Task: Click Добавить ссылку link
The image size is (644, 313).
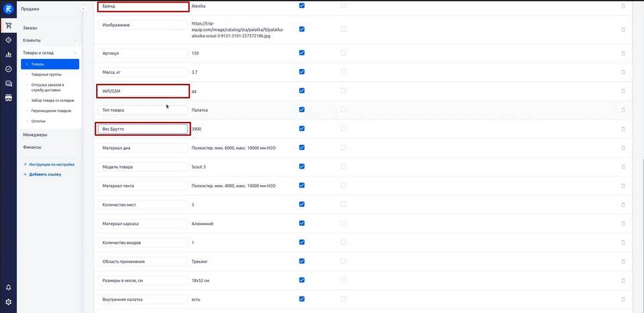Action: pos(44,174)
